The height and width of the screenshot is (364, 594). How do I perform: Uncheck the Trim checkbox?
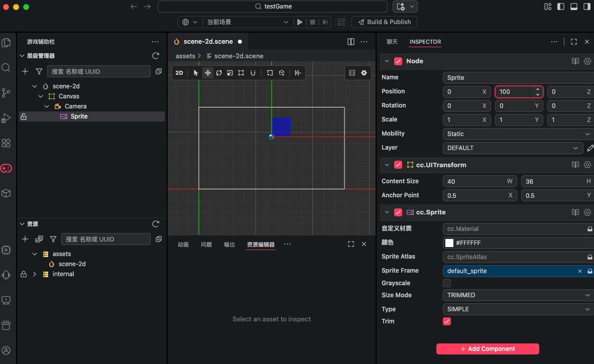[447, 321]
